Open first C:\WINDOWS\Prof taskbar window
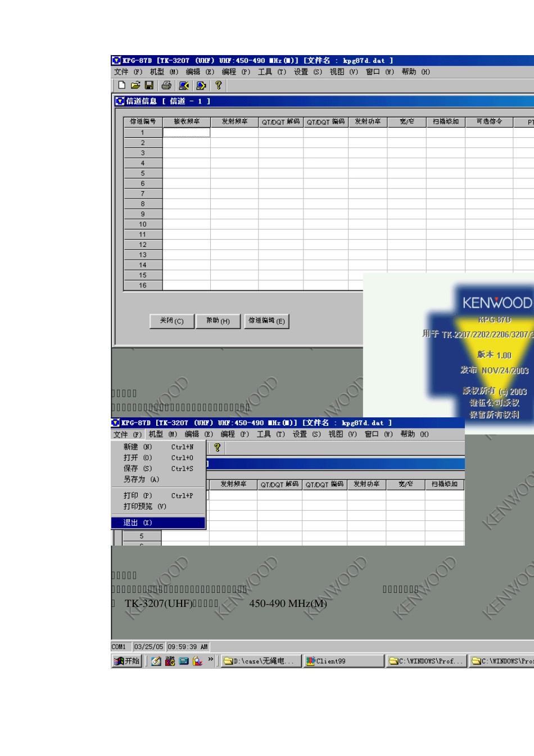The width and height of the screenshot is (534, 756). [x=427, y=661]
